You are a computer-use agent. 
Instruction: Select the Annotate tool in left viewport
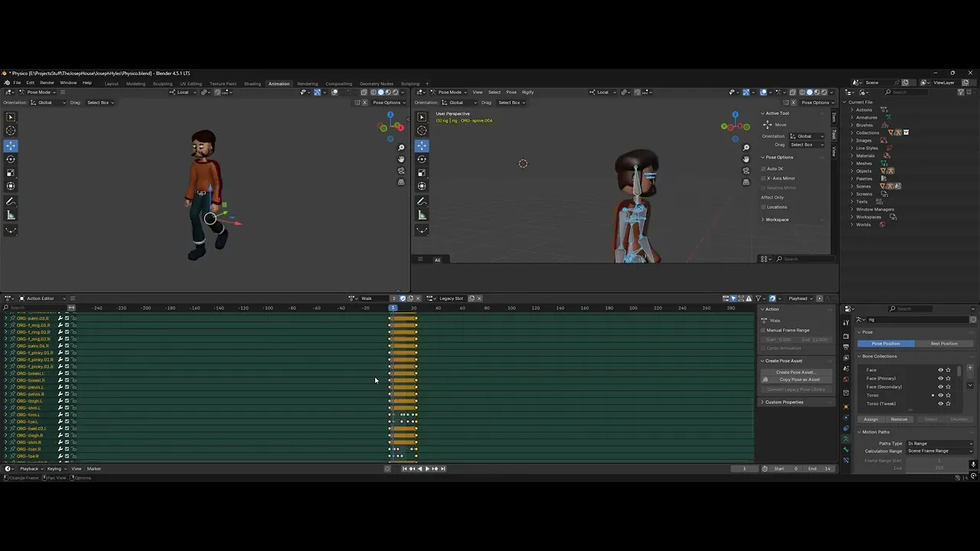11,201
